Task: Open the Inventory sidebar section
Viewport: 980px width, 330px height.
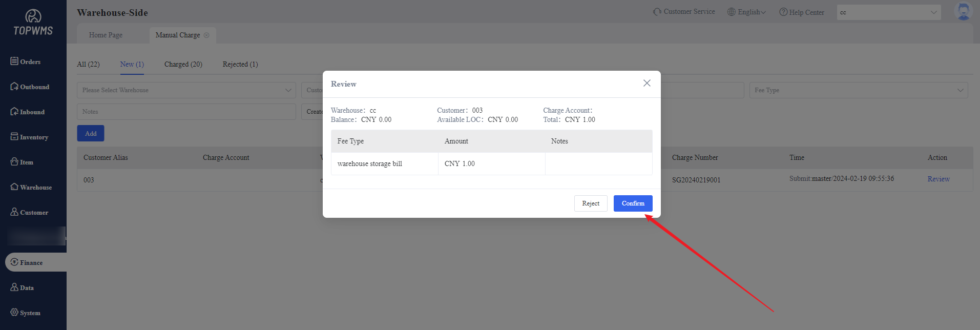Action: (x=29, y=137)
